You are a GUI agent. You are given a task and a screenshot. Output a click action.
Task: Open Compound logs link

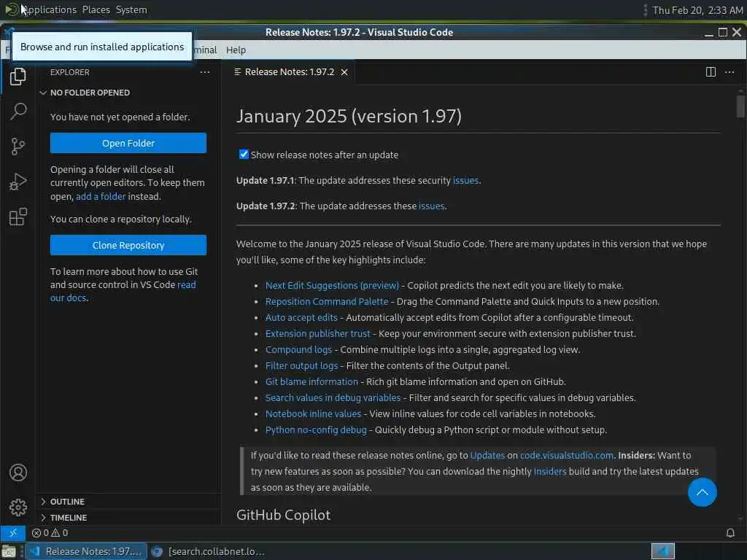[298, 349]
